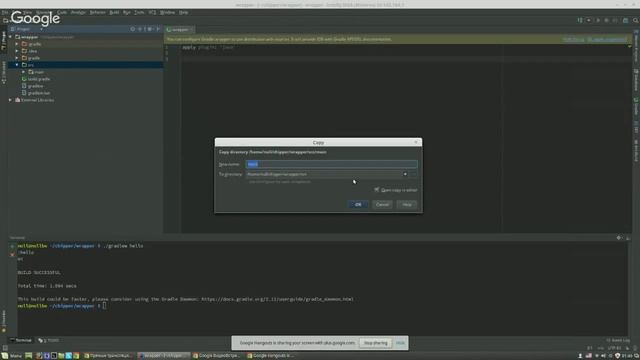Switch to the wrapper editor tab

(x=179, y=29)
